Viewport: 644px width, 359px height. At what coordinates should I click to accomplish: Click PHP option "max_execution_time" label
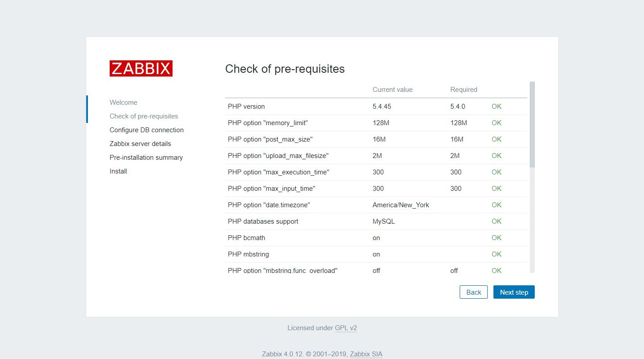pos(278,172)
